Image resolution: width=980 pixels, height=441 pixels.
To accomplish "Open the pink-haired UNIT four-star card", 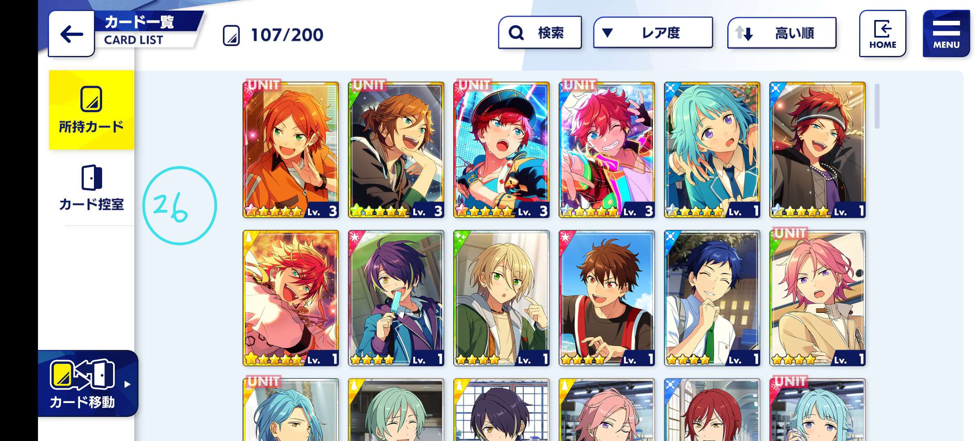I will pos(817,298).
